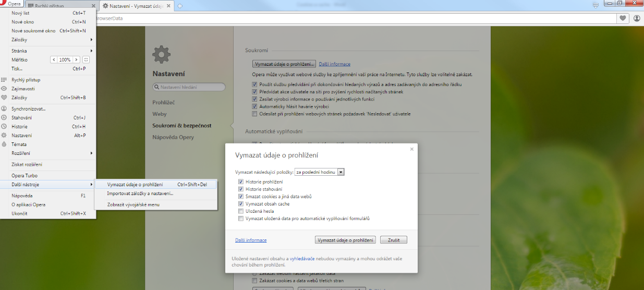Click the new tab plus icon
Viewport: 644px width, 290px height.
pyautogui.click(x=180, y=6)
